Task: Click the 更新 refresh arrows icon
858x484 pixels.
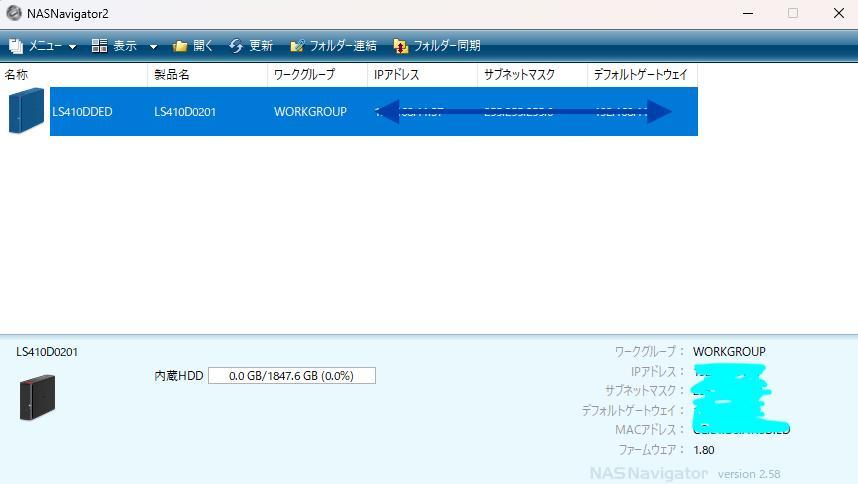Action: tap(236, 46)
